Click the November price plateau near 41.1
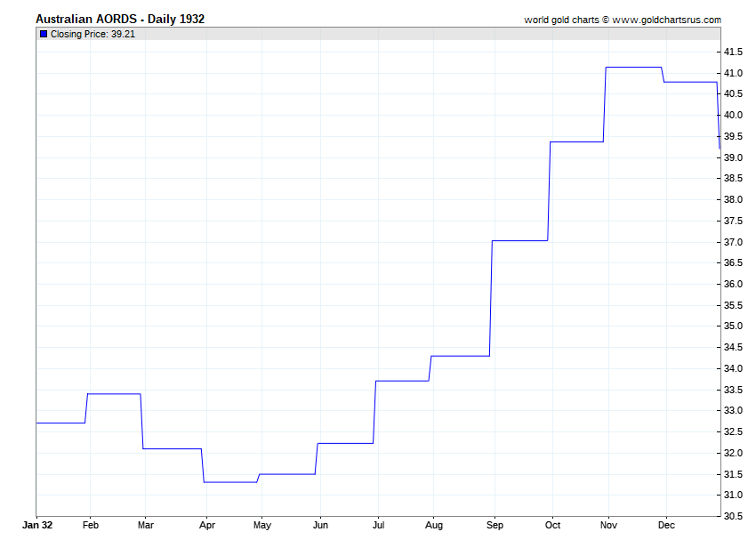The width and height of the screenshot is (756, 548). [x=633, y=67]
